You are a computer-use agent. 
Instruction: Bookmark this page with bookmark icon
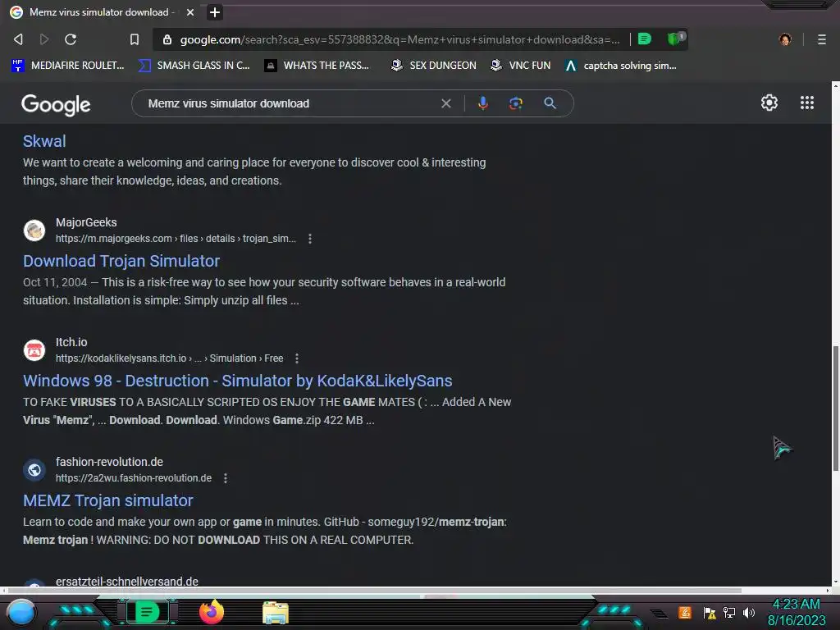[135, 39]
